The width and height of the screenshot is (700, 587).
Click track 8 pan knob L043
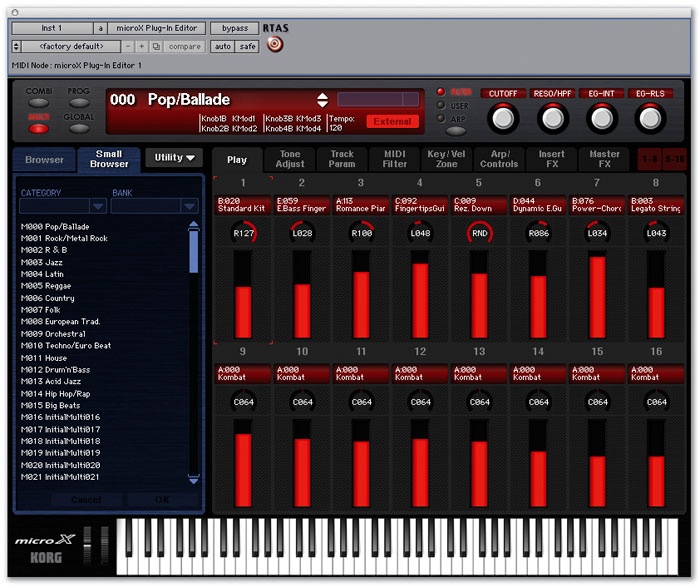tap(656, 233)
